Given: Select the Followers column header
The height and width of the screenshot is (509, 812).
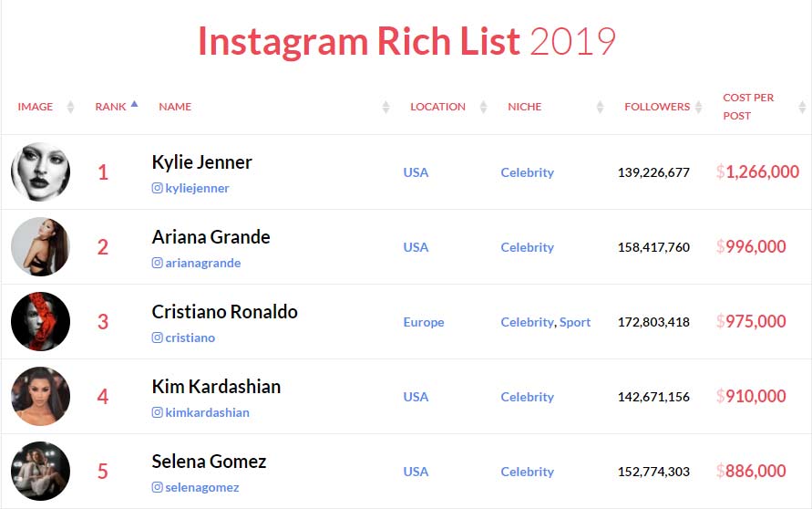Looking at the screenshot, I should tap(657, 107).
